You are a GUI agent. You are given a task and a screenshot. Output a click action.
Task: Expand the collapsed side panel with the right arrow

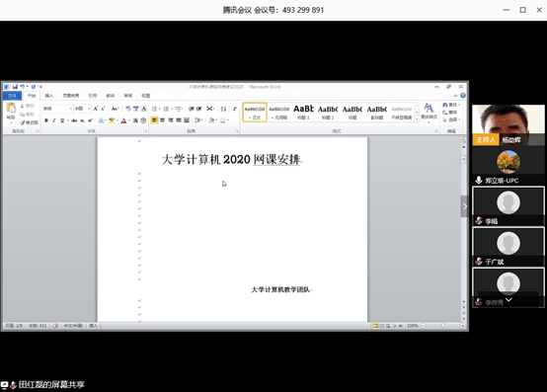(x=465, y=206)
